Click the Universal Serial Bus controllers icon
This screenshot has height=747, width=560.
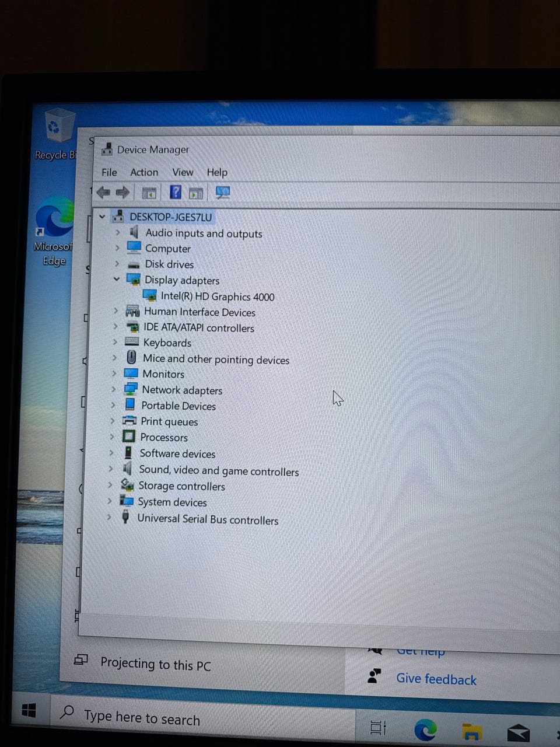pyautogui.click(x=125, y=517)
